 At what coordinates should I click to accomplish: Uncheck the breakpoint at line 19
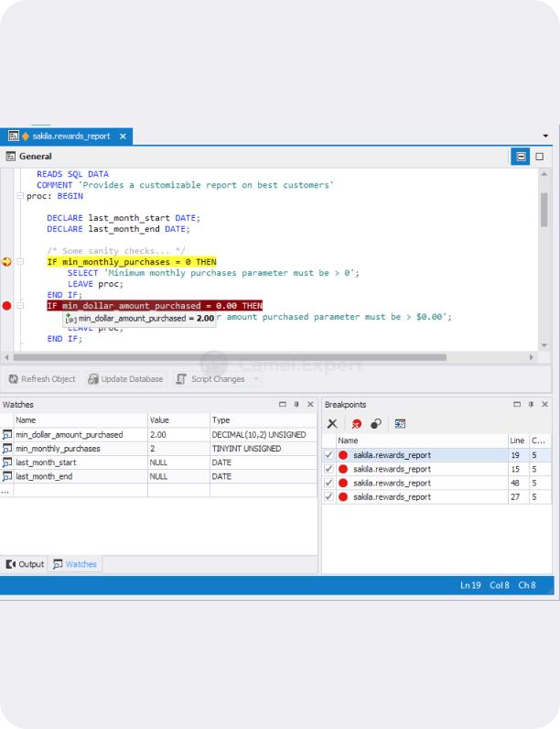coord(328,455)
